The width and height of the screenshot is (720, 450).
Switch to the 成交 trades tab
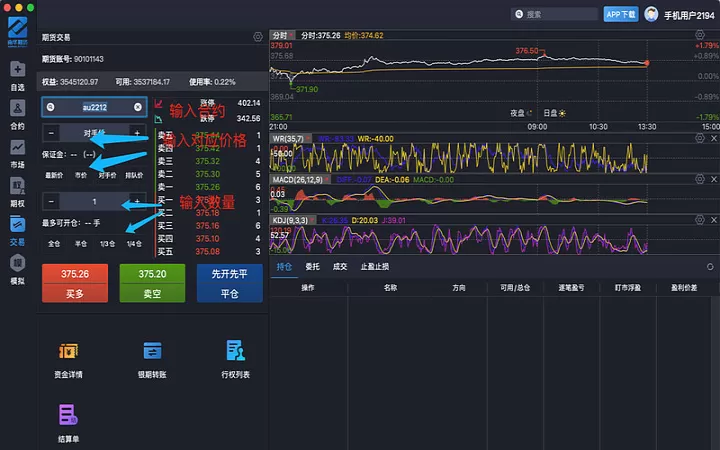tap(340, 267)
